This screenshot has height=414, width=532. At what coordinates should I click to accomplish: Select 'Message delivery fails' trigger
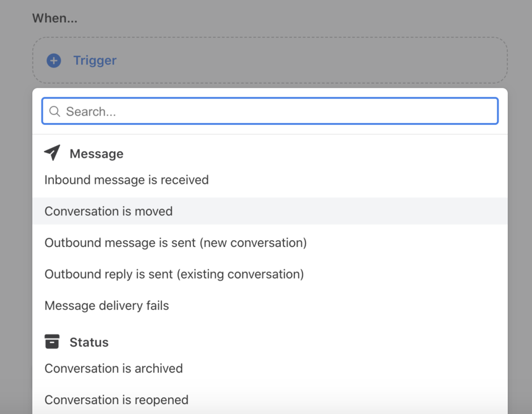coord(270,306)
